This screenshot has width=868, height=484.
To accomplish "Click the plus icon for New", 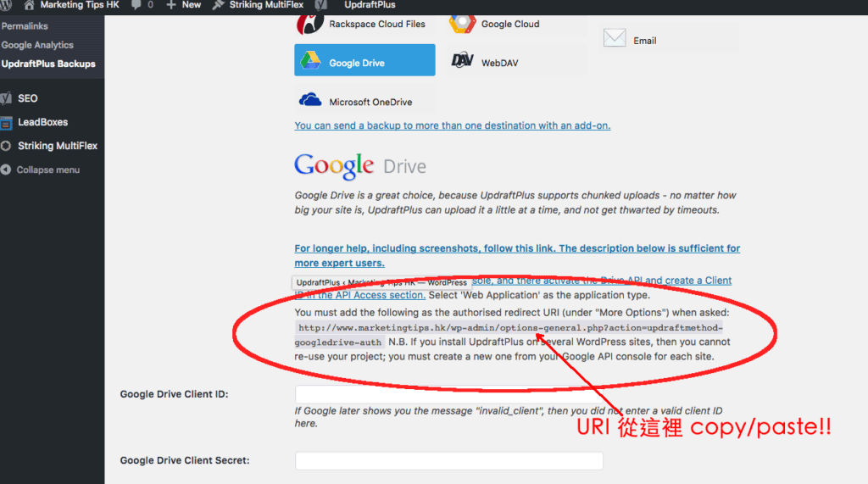I will [171, 5].
